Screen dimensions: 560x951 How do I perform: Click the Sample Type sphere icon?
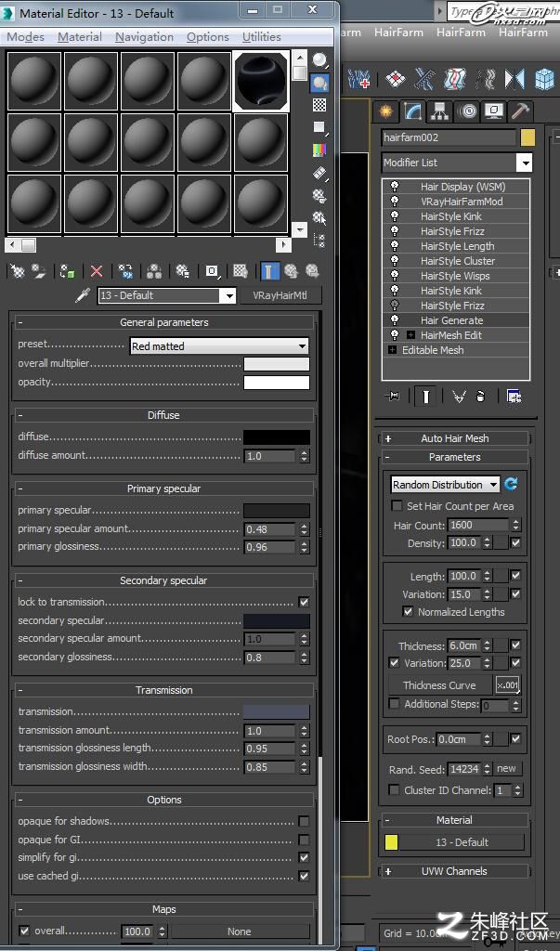point(319,60)
